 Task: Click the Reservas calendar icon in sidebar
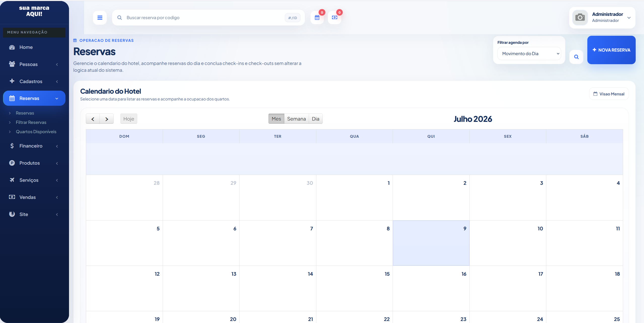(x=12, y=98)
